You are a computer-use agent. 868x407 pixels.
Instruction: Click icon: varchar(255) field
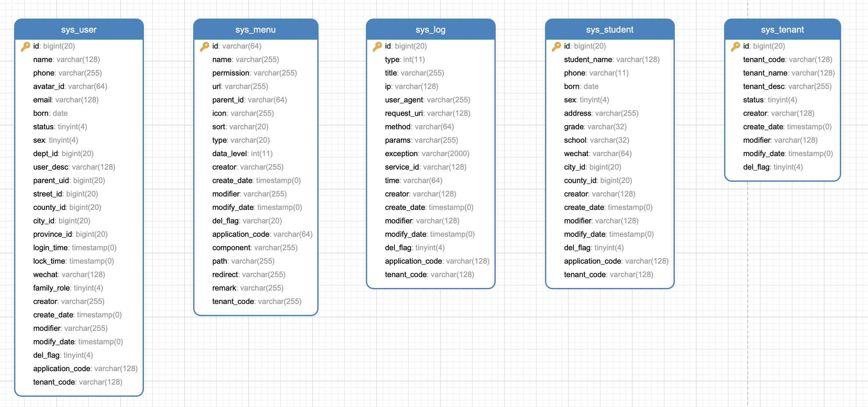(243, 113)
